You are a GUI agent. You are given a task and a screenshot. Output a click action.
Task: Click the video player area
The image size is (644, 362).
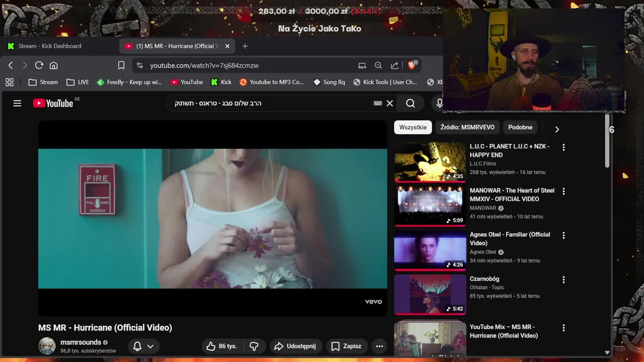[x=213, y=218]
